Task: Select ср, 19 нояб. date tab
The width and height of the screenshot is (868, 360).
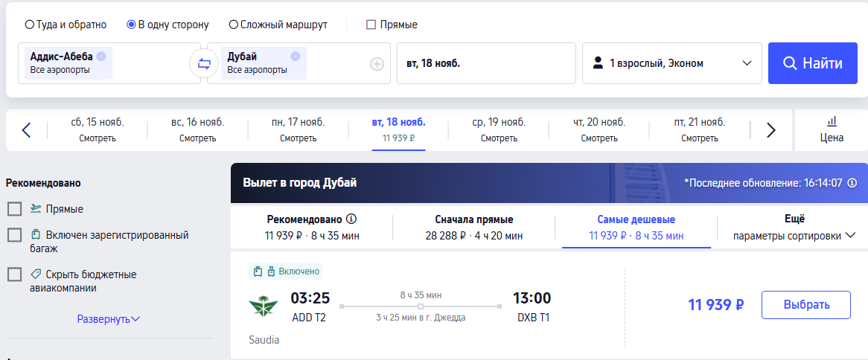Action: [499, 130]
